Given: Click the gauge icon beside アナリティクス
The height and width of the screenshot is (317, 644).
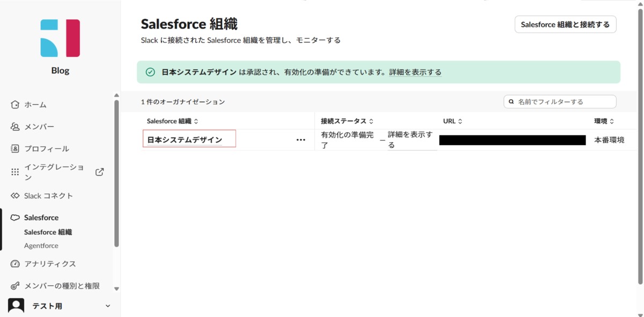Looking at the screenshot, I should (x=15, y=264).
